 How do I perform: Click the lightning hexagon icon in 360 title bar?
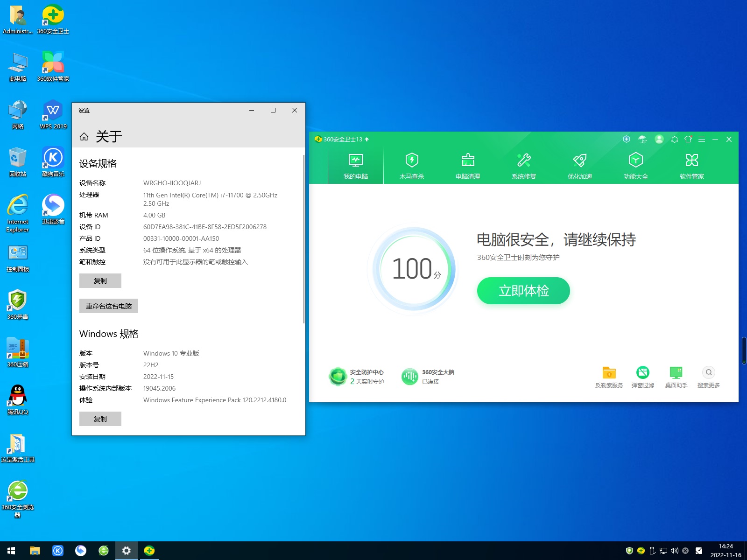pyautogui.click(x=627, y=139)
